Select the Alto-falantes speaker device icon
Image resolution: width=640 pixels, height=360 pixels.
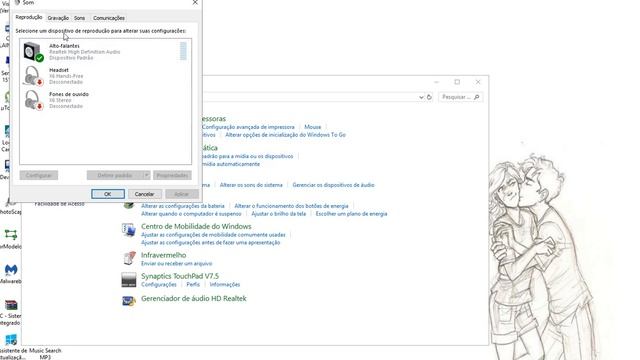33,52
